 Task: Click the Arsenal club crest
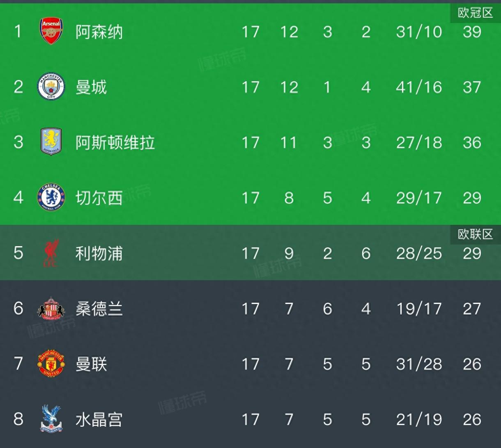(51, 31)
